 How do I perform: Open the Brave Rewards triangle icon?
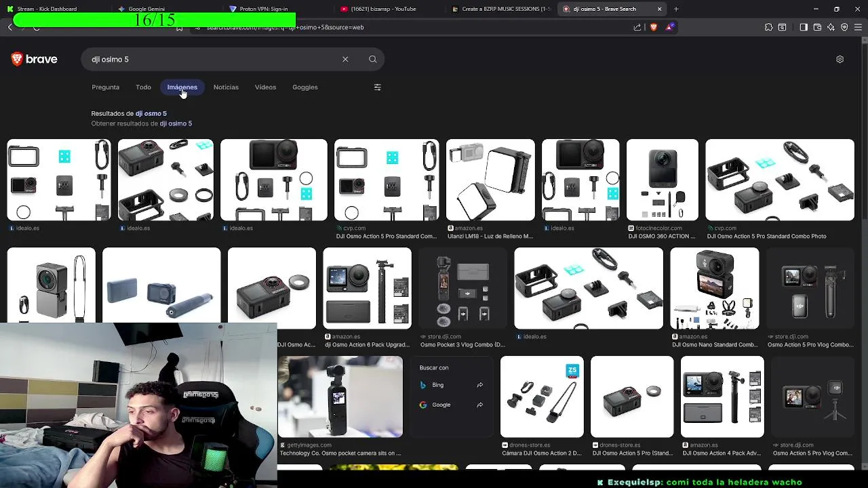click(670, 27)
